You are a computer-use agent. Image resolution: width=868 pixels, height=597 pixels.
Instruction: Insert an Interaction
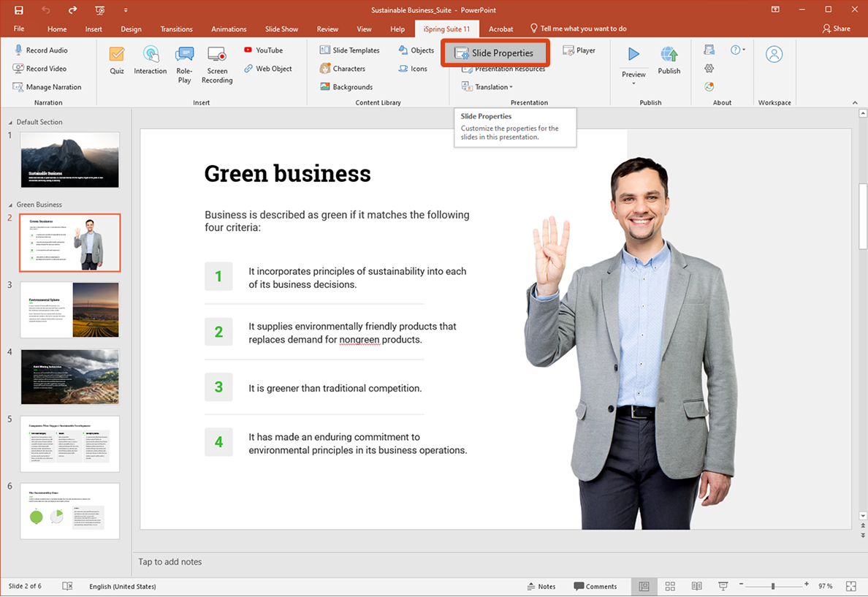click(x=150, y=61)
